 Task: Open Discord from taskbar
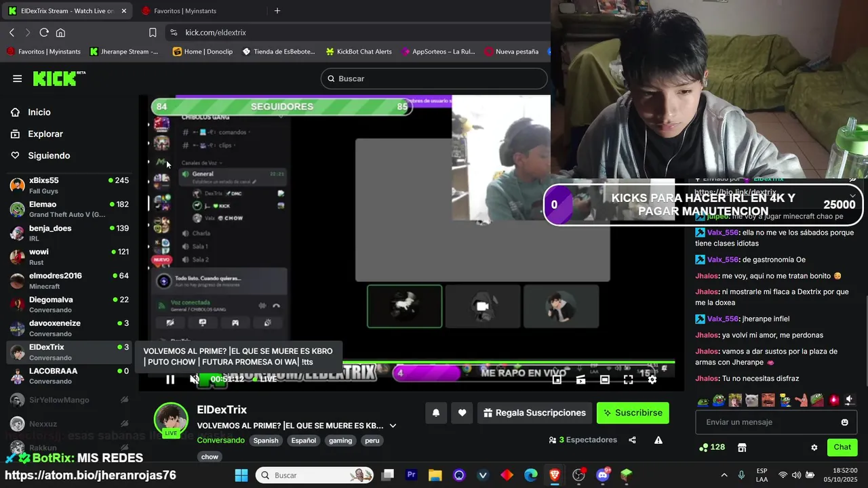[602, 475]
